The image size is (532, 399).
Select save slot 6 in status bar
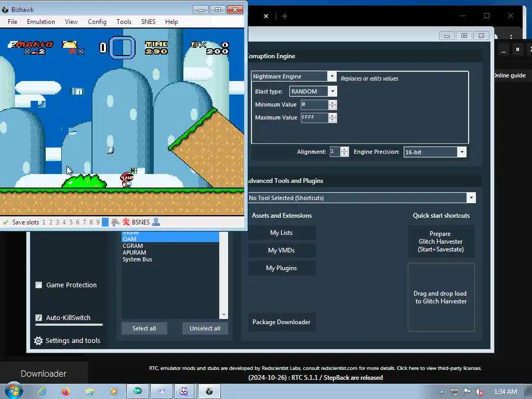[x=78, y=222]
